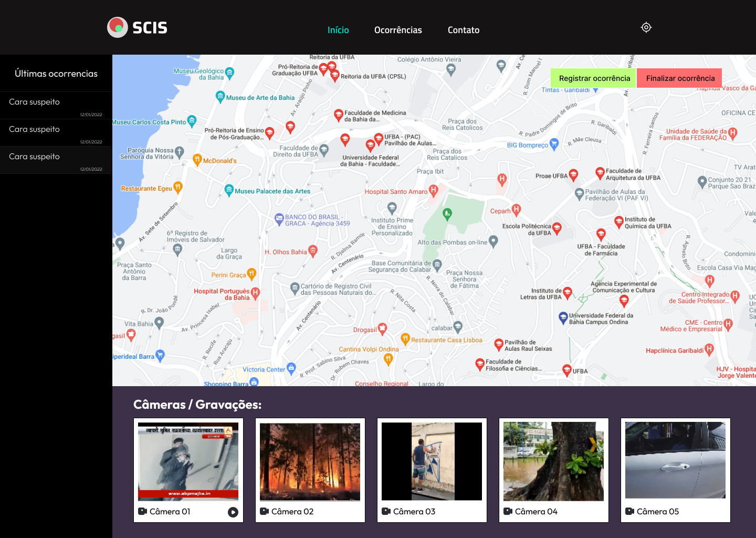Click the Faculdade de Arquitetura da UFBA pin
Viewport: 756px width, 538px height.
click(600, 173)
